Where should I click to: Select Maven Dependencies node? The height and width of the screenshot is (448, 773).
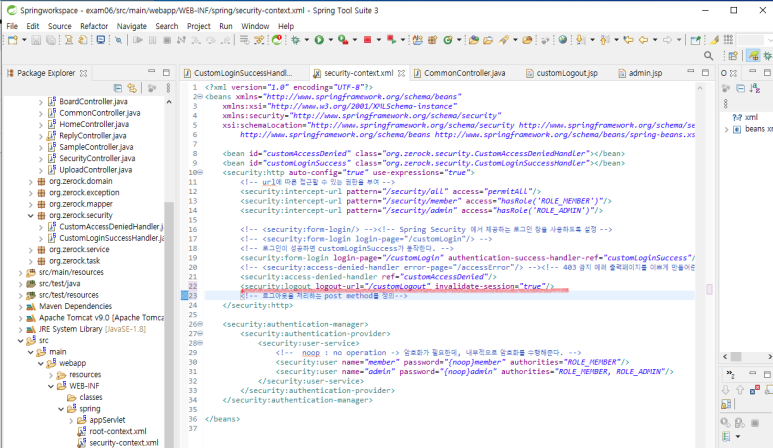pos(75,306)
